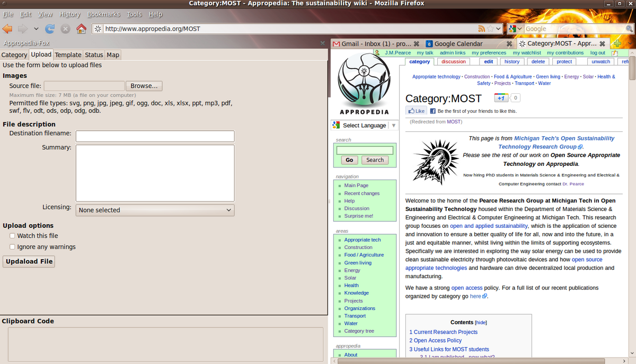Open the page history tab
The image size is (636, 364).
click(512, 61)
